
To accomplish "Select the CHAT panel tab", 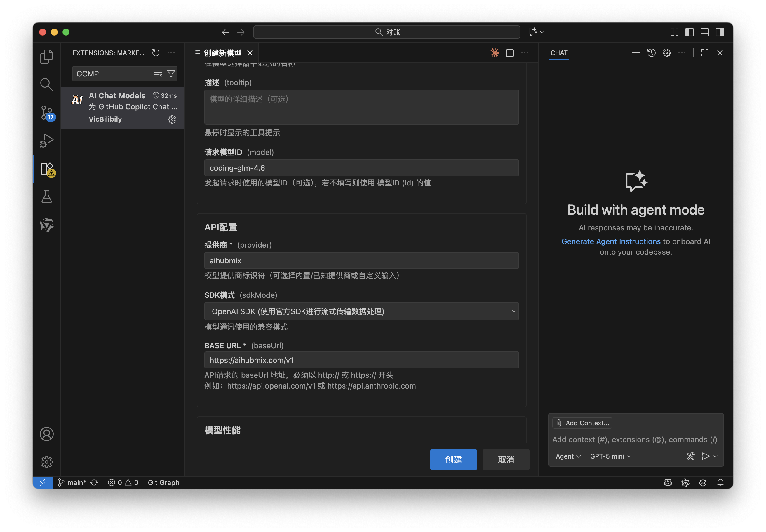I will pyautogui.click(x=559, y=53).
